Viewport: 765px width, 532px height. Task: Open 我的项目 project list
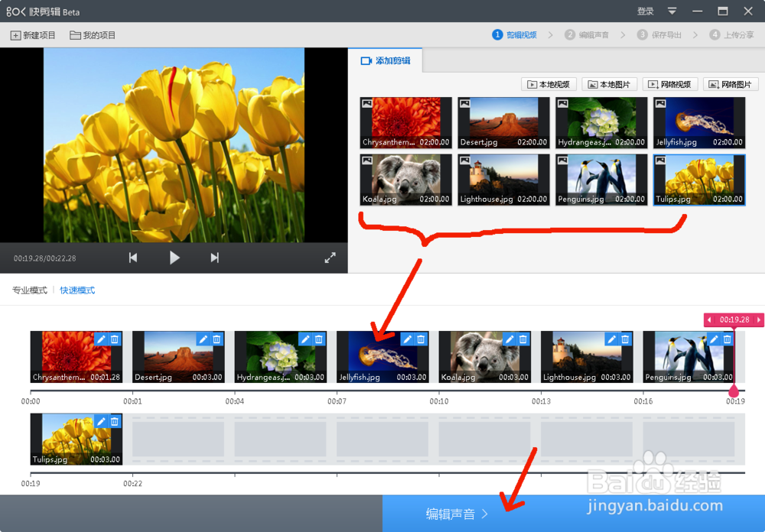[93, 35]
